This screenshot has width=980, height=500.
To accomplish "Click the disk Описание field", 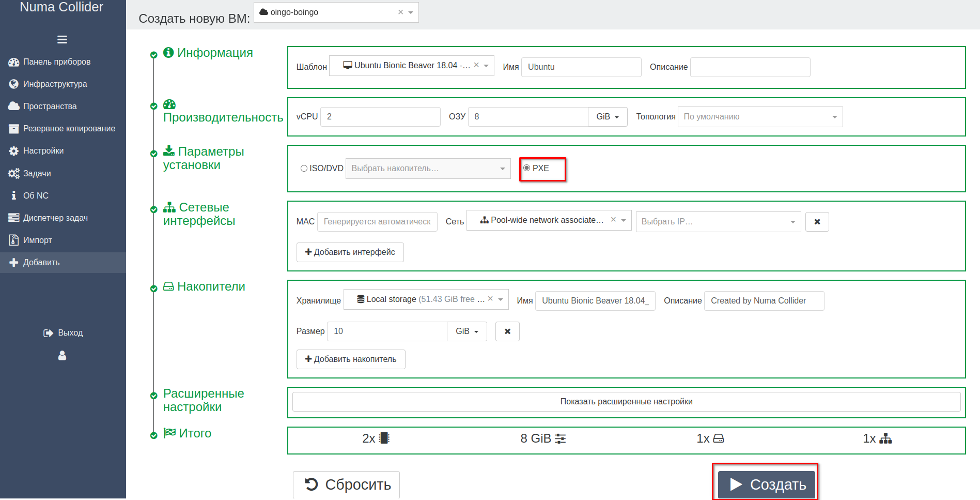I will click(764, 301).
